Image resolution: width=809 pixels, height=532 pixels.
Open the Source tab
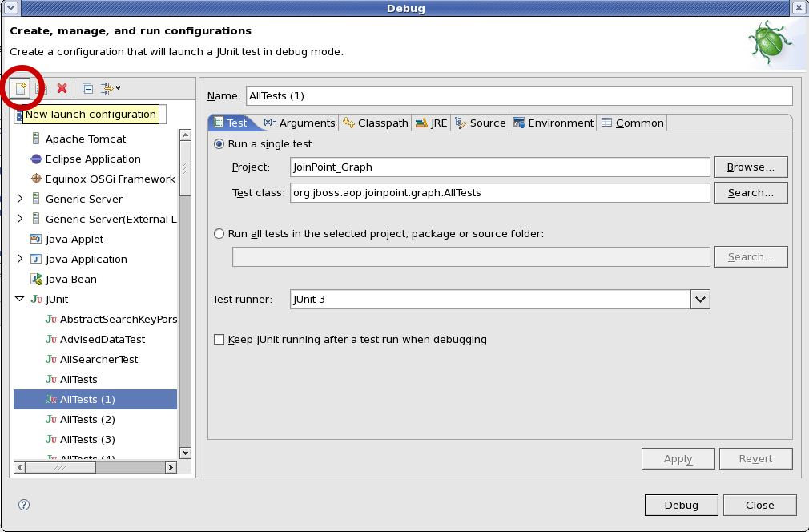pyautogui.click(x=481, y=123)
